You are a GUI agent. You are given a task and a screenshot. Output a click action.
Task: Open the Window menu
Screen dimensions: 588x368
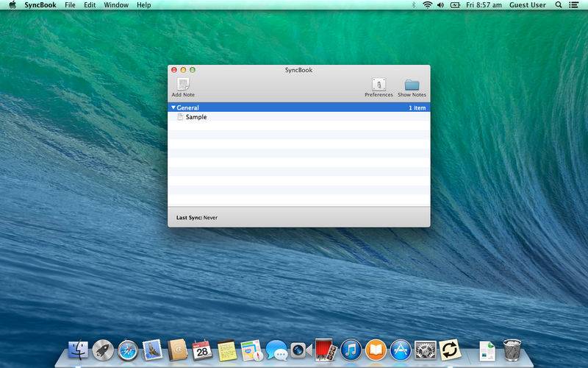[116, 5]
